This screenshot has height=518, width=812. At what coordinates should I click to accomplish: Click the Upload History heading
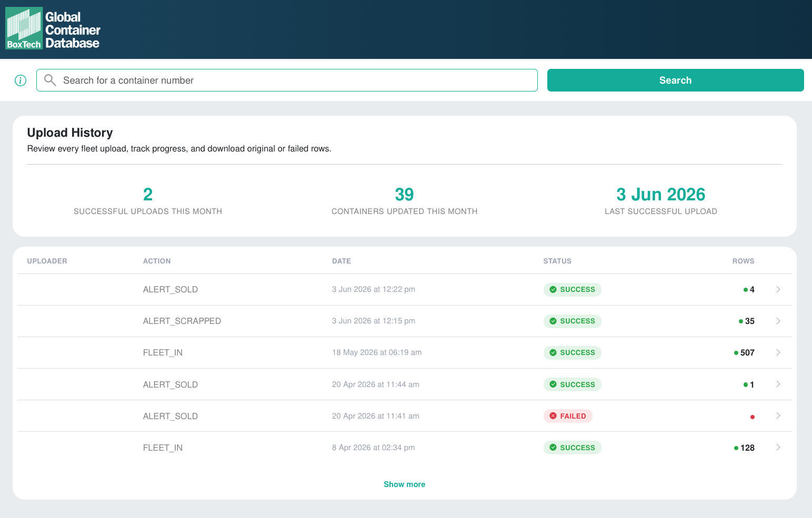point(70,133)
